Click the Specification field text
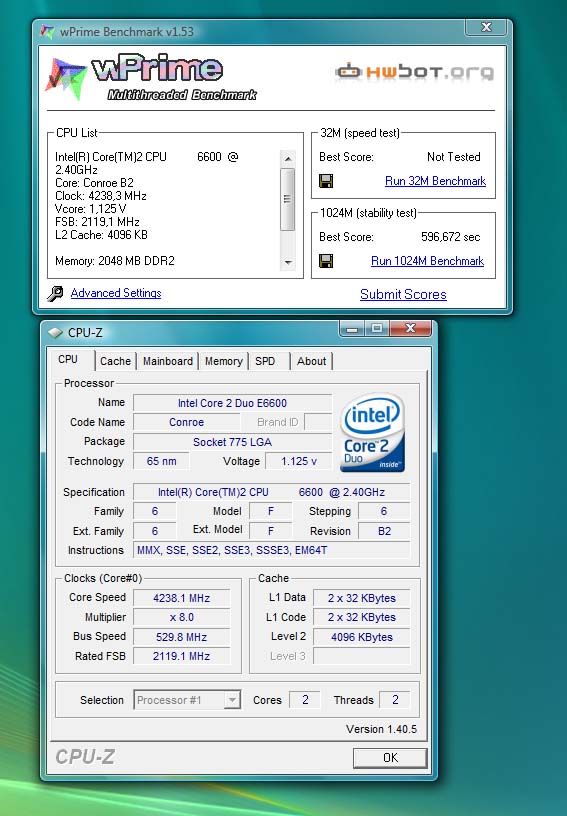 [x=272, y=492]
